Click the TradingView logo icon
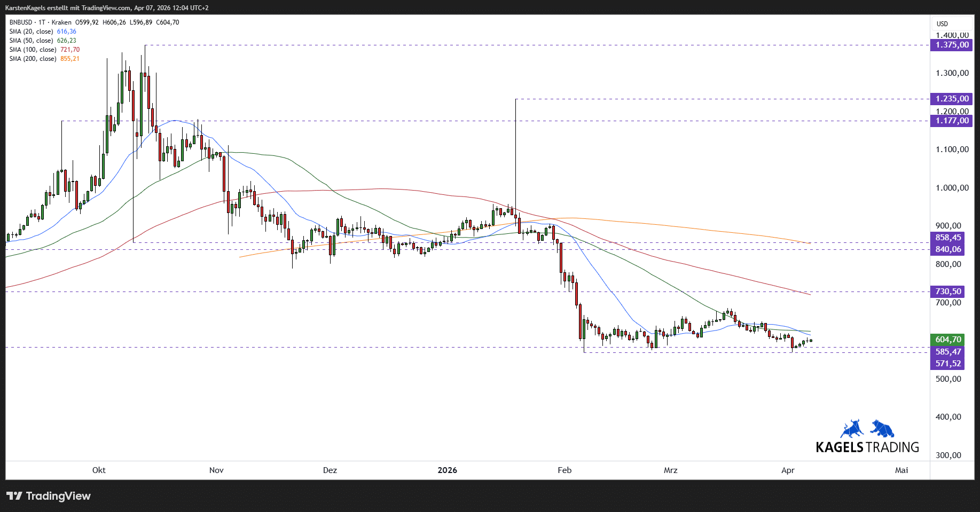Screen dimensions: 980x512 [14, 496]
